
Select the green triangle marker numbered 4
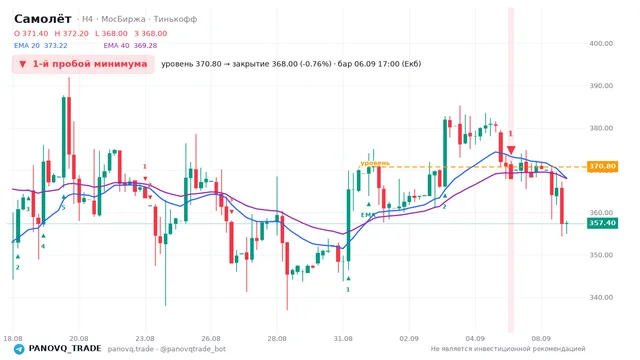(43, 236)
